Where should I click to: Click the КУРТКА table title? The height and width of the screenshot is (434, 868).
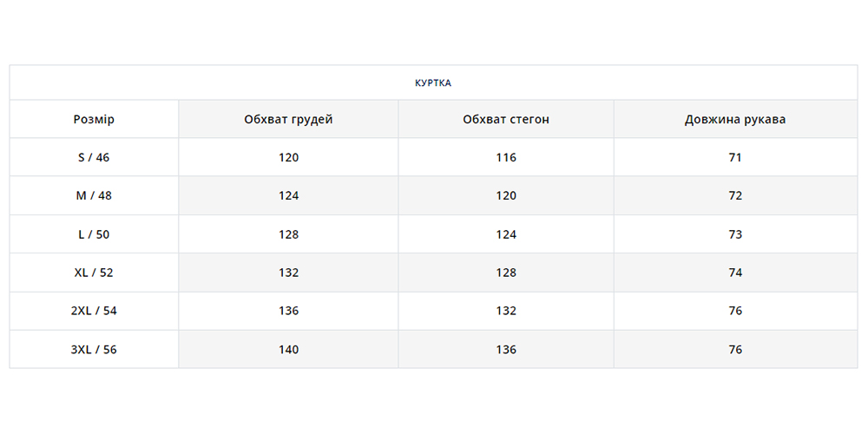[433, 83]
